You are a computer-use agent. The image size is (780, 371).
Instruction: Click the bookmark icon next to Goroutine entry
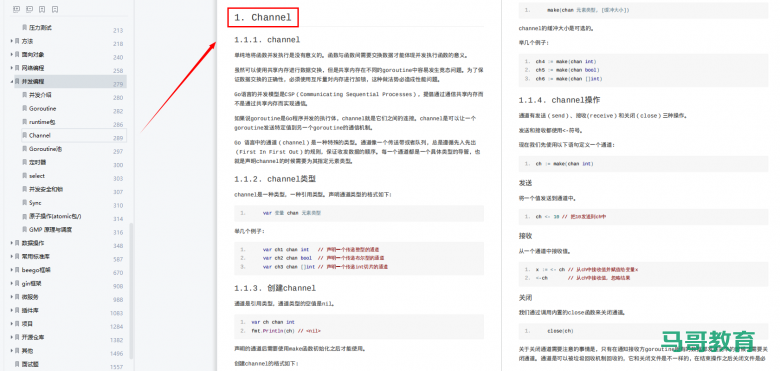click(24, 108)
